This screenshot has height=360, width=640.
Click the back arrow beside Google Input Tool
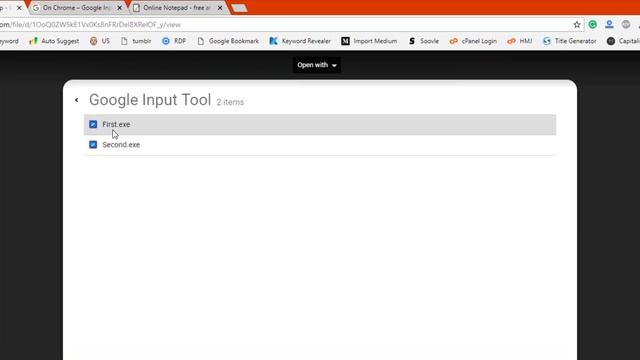coord(77,100)
